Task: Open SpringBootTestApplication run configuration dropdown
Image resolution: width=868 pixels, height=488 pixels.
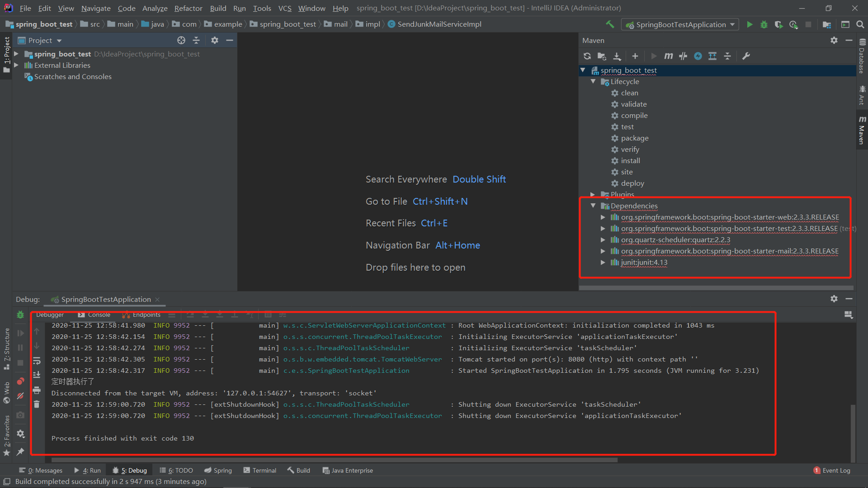Action: tap(680, 24)
